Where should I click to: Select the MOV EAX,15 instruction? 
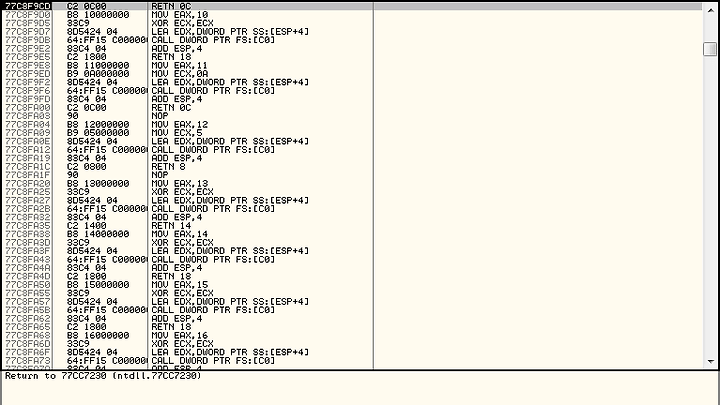(180, 285)
